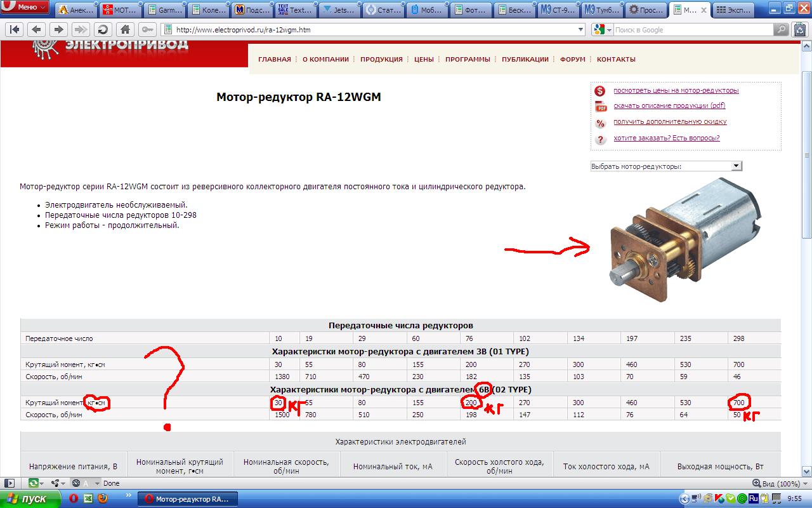The width and height of the screenshot is (812, 508).
Task: Toggle the Ru keyboard language indicator
Action: pyautogui.click(x=753, y=498)
